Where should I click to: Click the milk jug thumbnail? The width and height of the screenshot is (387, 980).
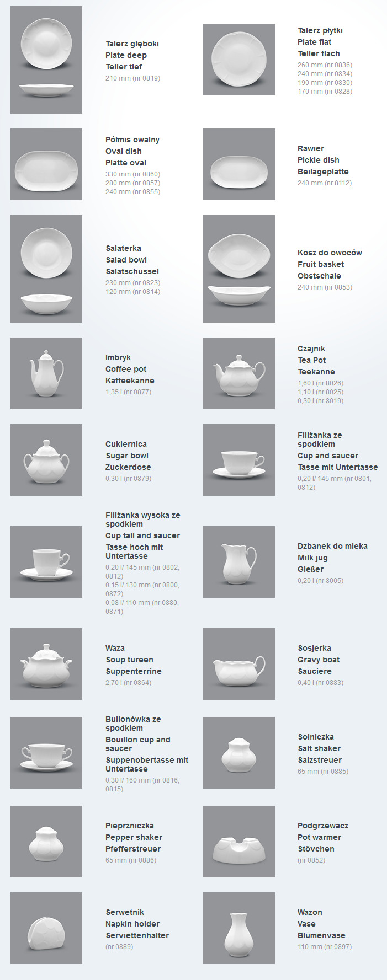pos(239,562)
